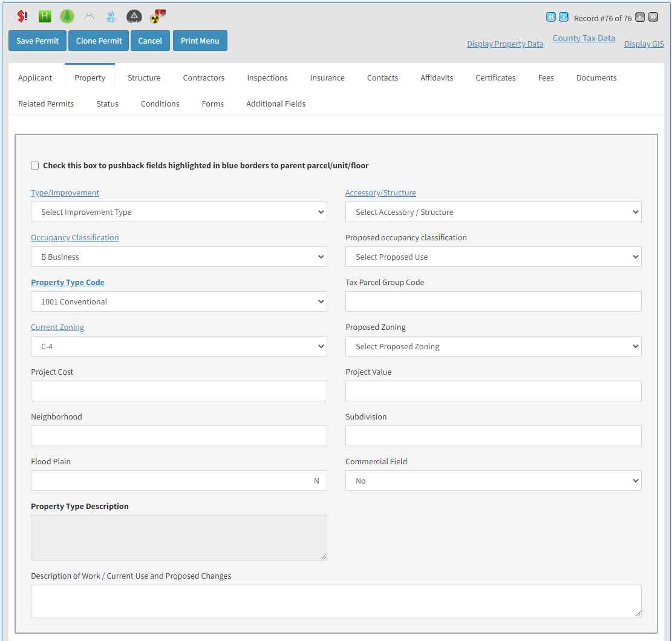This screenshot has width=672, height=641.
Task: Open the Occupancy Classification B Business dropdown
Action: click(x=178, y=257)
